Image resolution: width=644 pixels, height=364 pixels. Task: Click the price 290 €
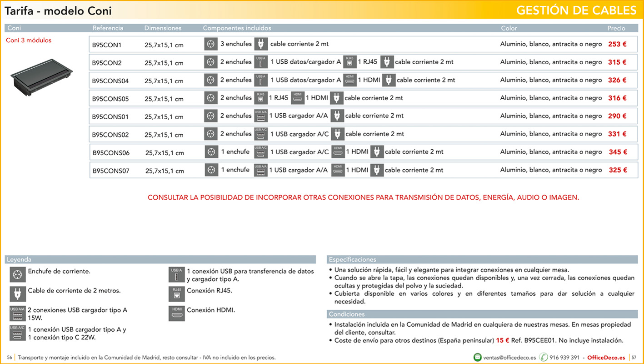617,116
